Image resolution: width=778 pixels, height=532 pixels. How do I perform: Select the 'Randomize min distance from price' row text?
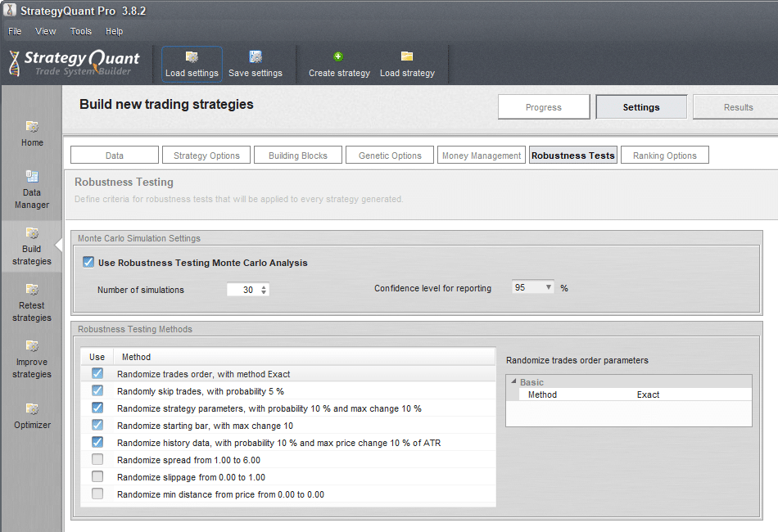tap(220, 494)
